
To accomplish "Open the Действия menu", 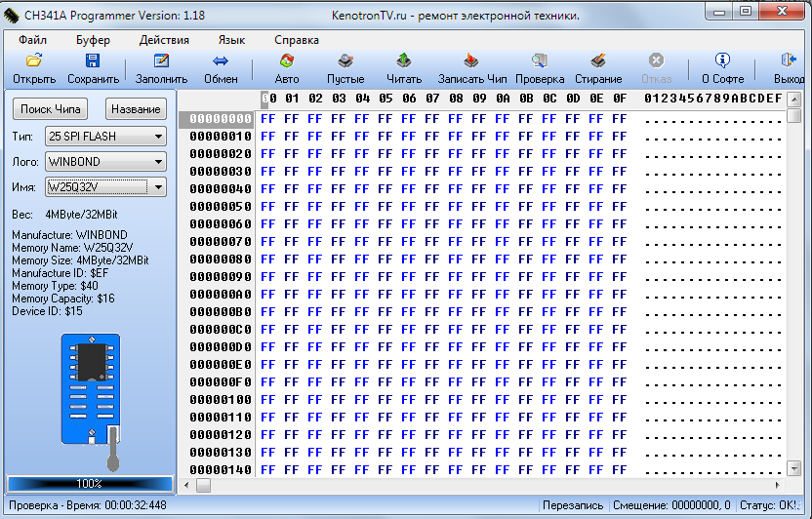I will point(164,40).
